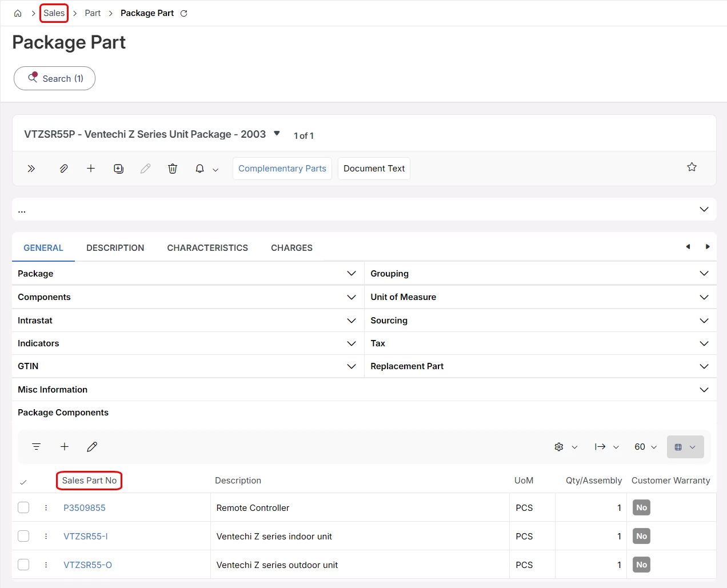
Task: Switch to the CHARACTERISTICS tab
Action: coord(207,248)
